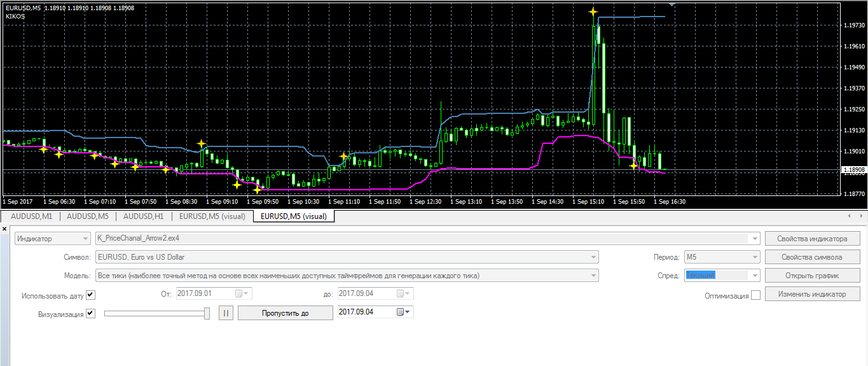Enable the Оптимизация checkbox
This screenshot has width=868, height=366.
[755, 295]
